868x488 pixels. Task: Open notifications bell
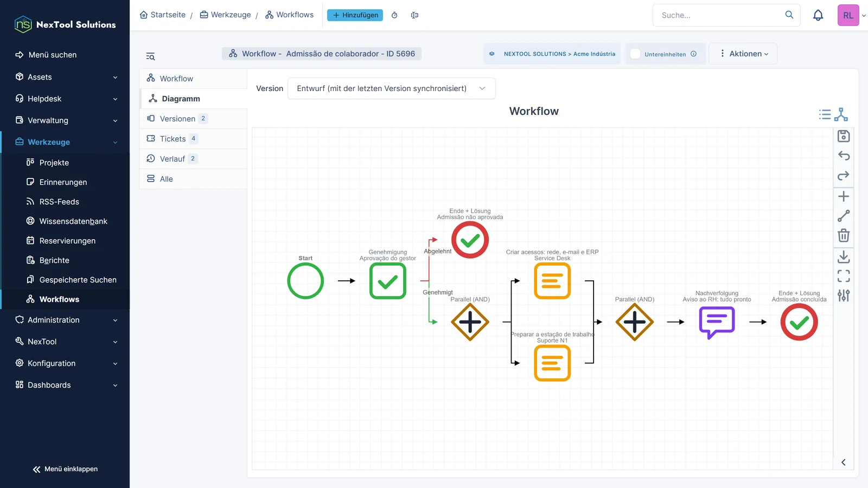tap(818, 15)
